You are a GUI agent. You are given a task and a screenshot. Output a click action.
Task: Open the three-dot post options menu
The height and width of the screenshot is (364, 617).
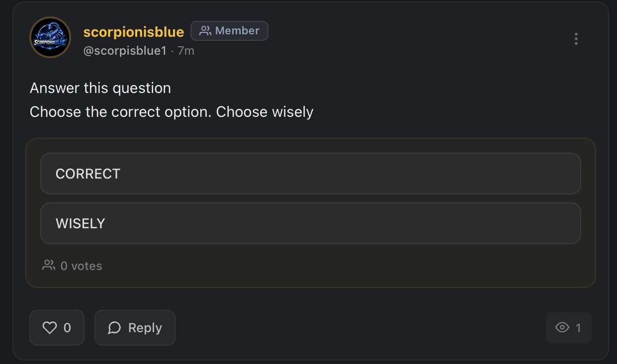click(576, 39)
